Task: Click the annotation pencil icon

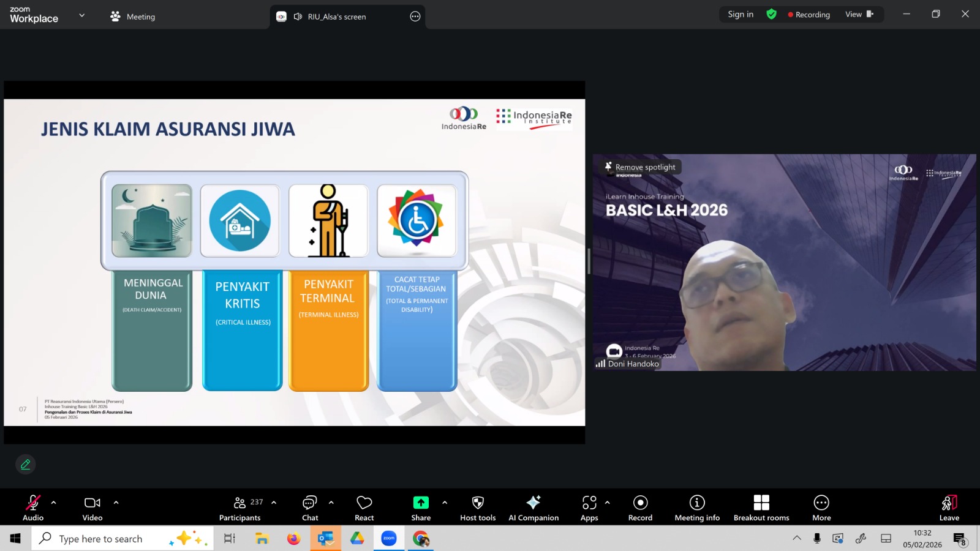Action: [26, 465]
